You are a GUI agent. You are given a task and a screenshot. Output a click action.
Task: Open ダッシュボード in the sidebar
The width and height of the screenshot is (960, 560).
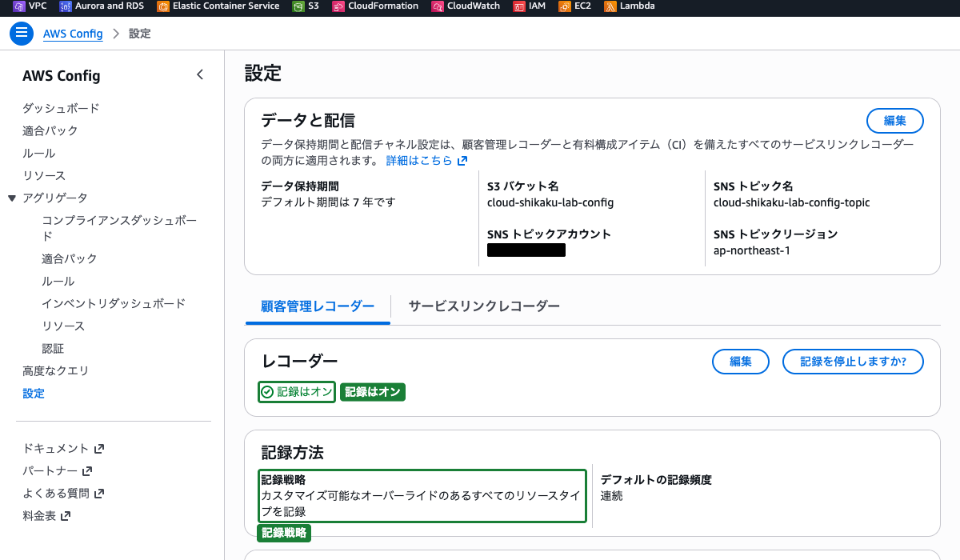(61, 108)
